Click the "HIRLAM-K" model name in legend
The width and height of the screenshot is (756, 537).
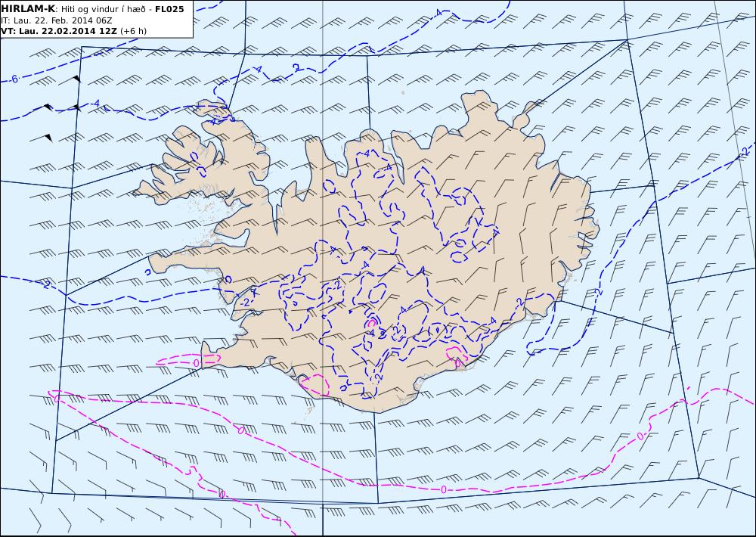28,9
